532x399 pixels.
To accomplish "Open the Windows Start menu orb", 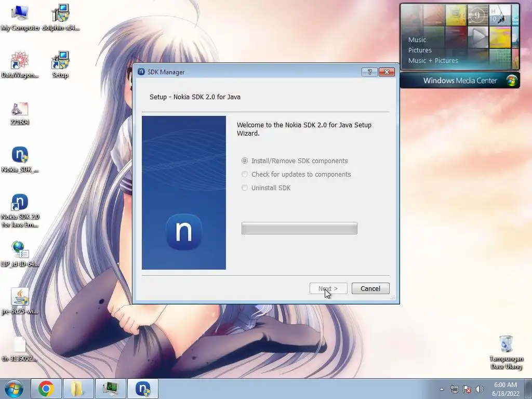I will tap(14, 389).
